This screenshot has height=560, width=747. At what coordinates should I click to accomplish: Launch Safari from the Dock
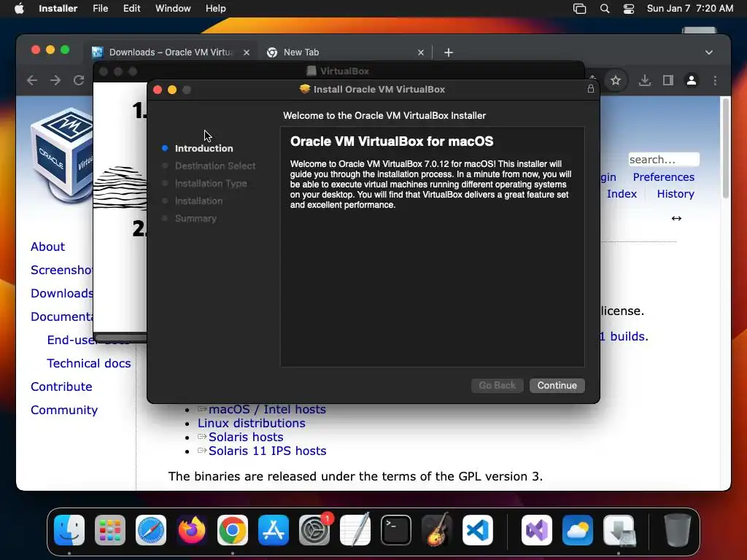(151, 530)
